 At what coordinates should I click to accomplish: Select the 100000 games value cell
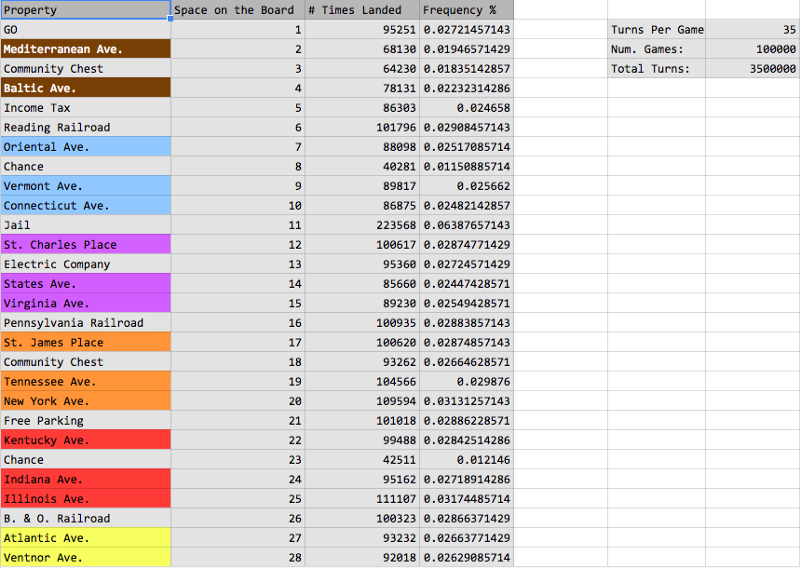[753, 49]
